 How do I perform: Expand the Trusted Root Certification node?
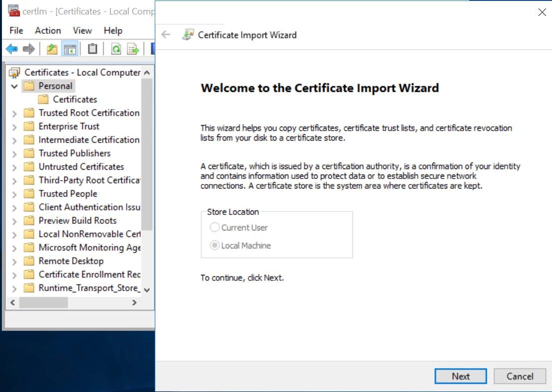click(14, 114)
